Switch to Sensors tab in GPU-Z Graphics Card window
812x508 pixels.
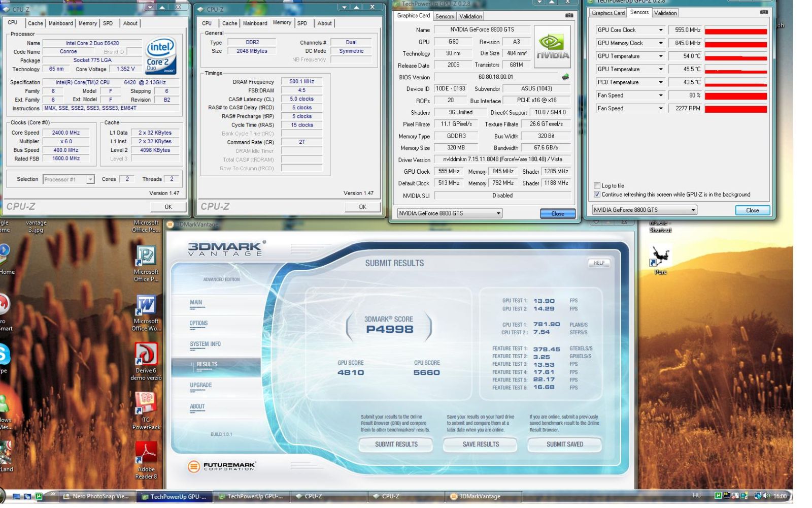point(445,16)
